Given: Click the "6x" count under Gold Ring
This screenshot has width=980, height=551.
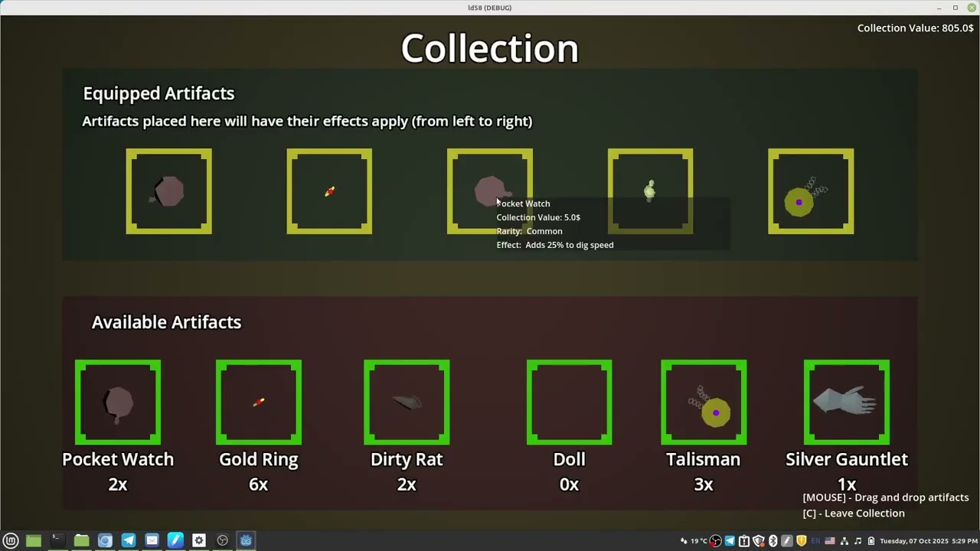Looking at the screenshot, I should pyautogui.click(x=259, y=484).
